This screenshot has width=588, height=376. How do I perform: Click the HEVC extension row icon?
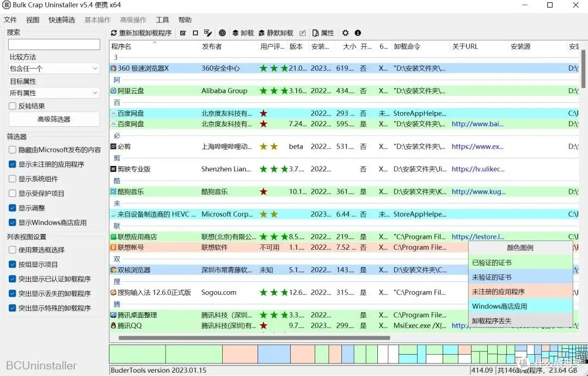click(x=113, y=214)
